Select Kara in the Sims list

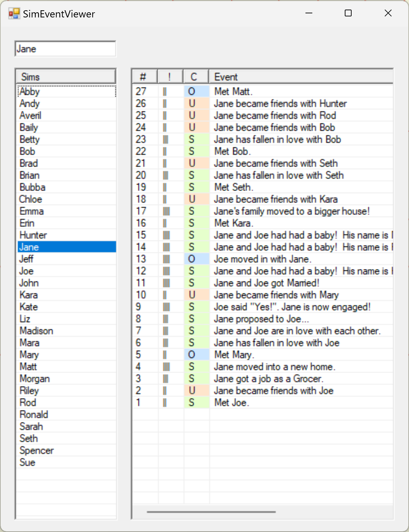(67, 295)
